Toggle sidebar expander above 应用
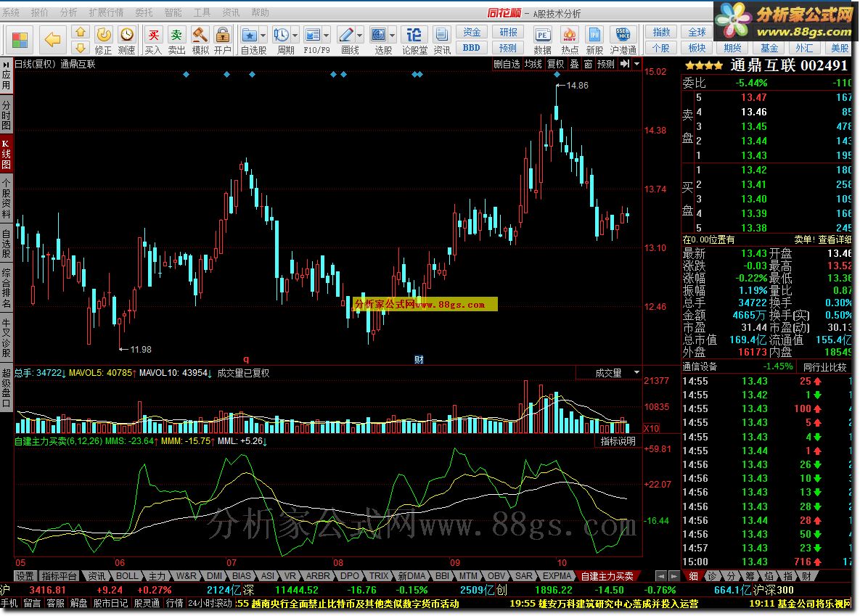Screen dimensions: 860x616 point(6,64)
